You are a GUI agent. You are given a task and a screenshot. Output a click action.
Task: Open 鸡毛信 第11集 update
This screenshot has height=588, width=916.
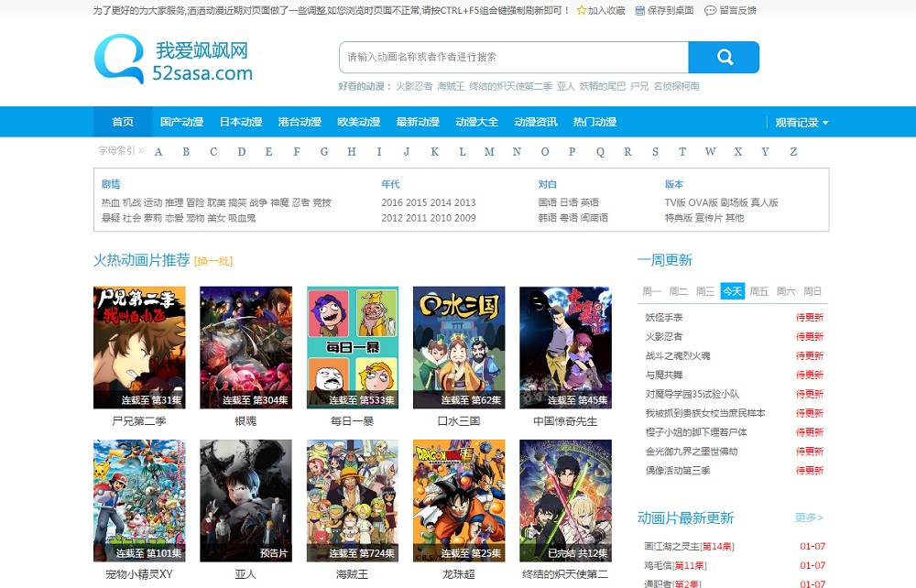pos(675,566)
